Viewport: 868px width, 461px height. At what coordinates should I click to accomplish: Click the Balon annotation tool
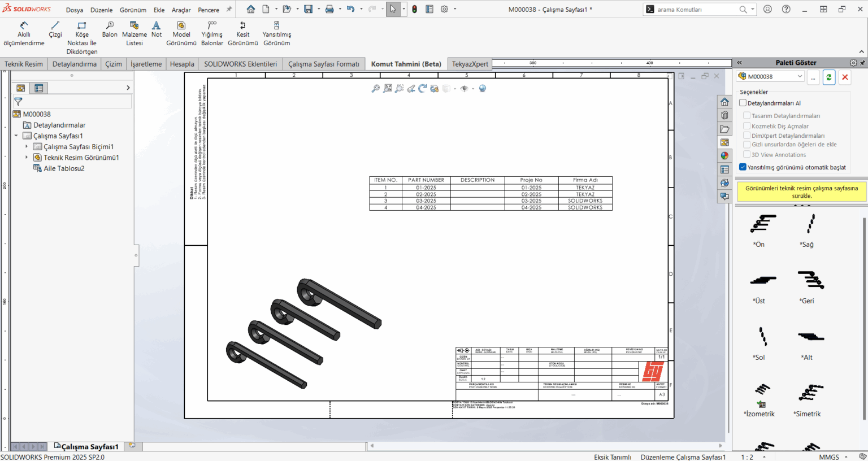(x=110, y=29)
